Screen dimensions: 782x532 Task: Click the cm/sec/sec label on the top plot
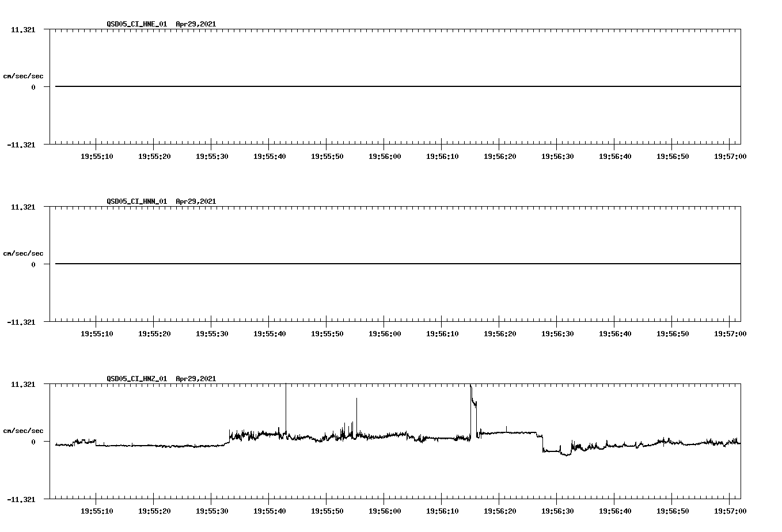[23, 75]
